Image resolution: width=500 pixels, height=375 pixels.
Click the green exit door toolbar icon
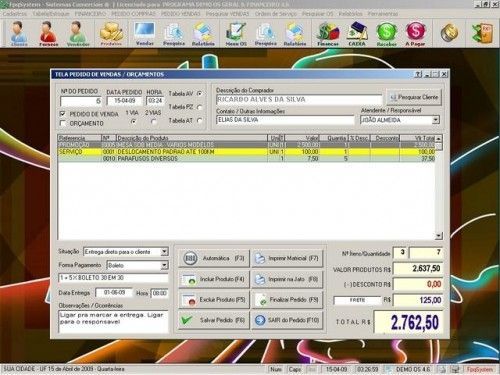pos(482,33)
